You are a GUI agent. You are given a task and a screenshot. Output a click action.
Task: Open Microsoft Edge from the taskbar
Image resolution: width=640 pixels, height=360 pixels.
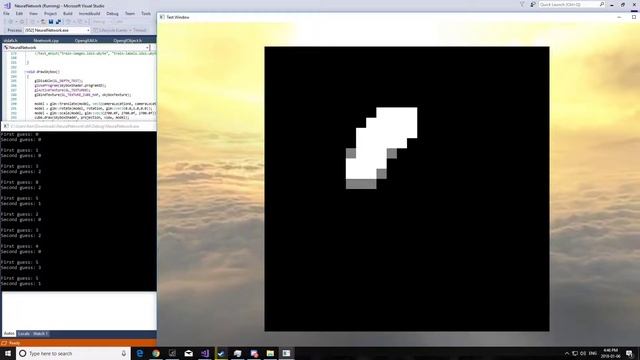(140, 353)
